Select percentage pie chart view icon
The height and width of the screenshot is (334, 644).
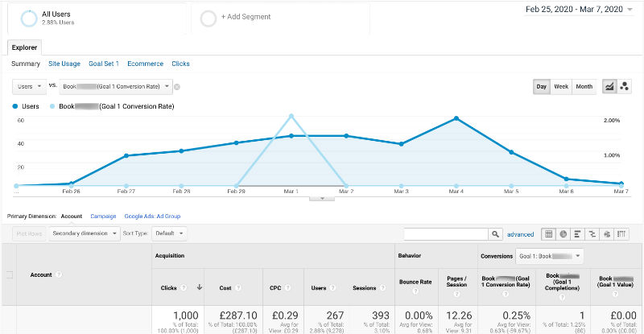(x=563, y=234)
